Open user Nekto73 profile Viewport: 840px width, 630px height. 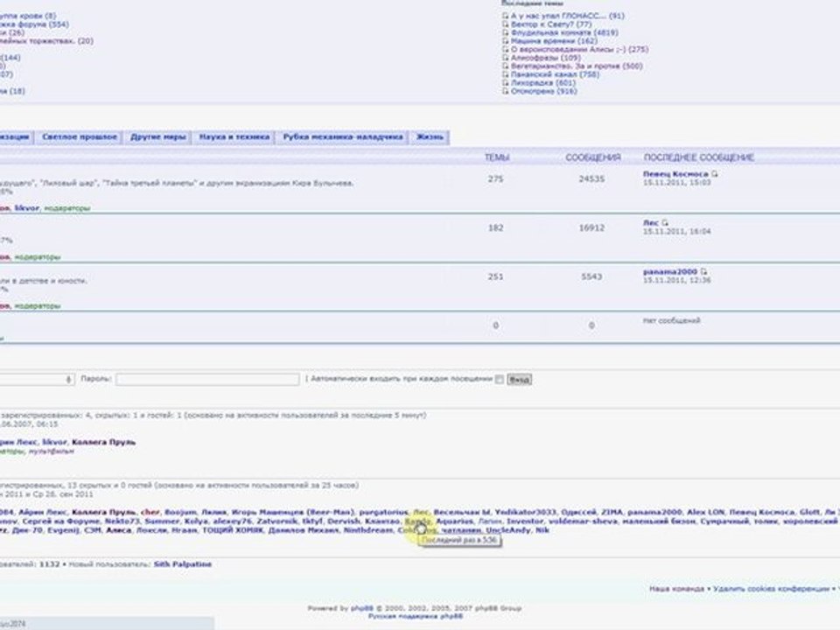tap(122, 521)
